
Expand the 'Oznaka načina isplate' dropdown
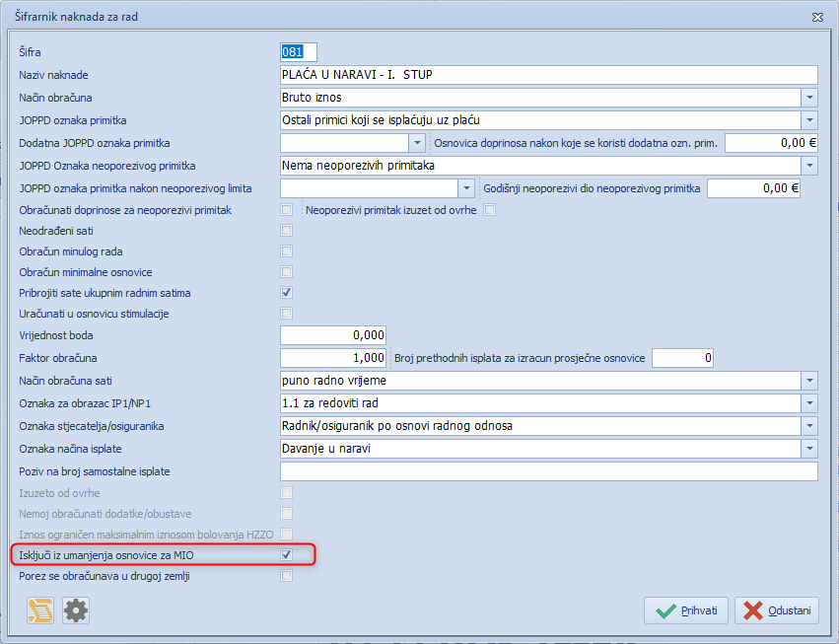click(x=808, y=449)
